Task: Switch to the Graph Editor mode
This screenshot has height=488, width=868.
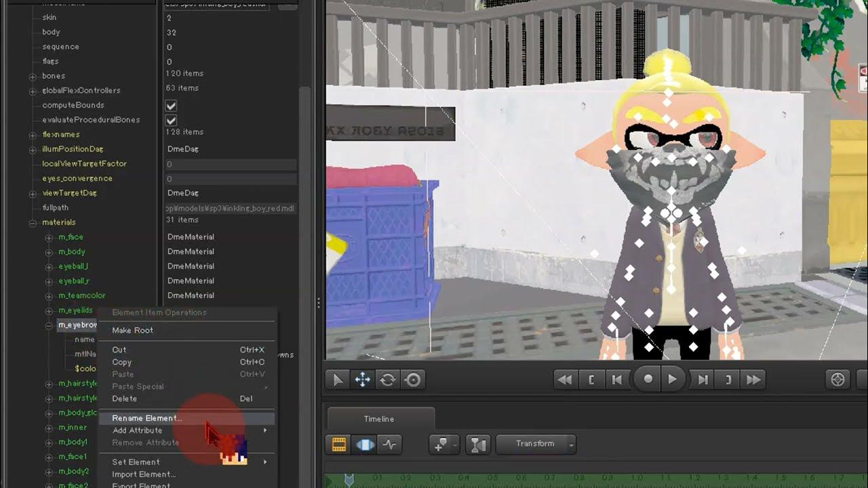Action: pos(389,445)
